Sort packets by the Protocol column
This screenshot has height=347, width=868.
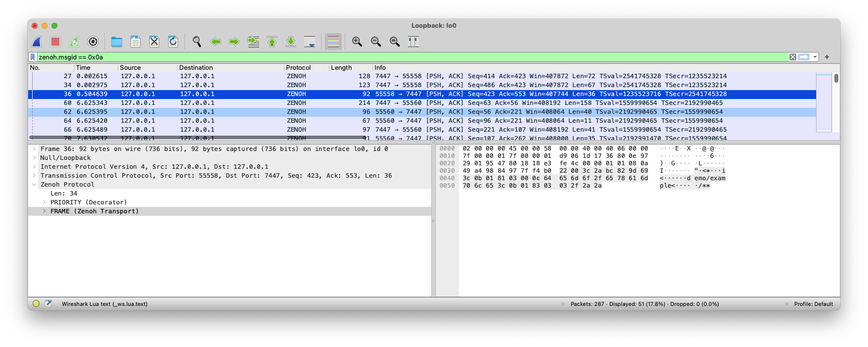pos(298,68)
